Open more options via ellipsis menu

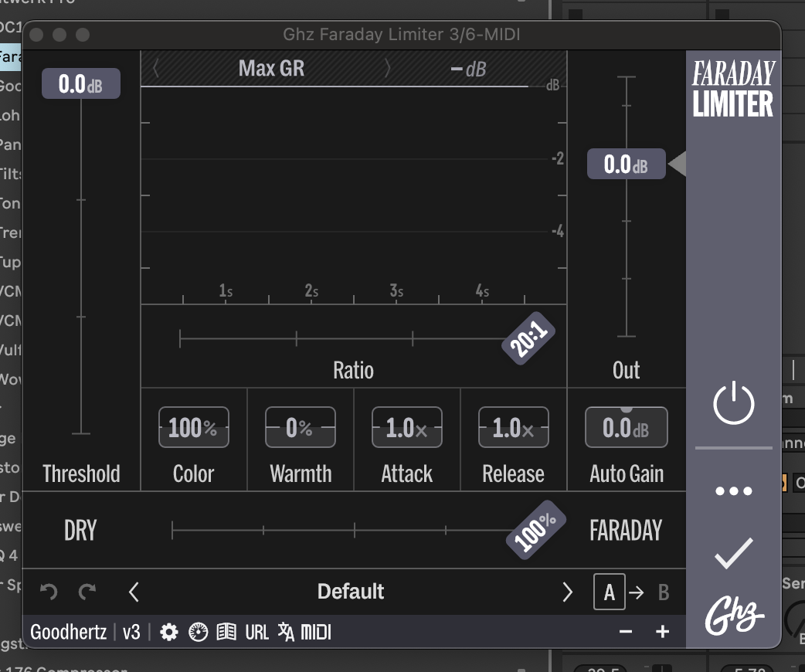pyautogui.click(x=733, y=490)
